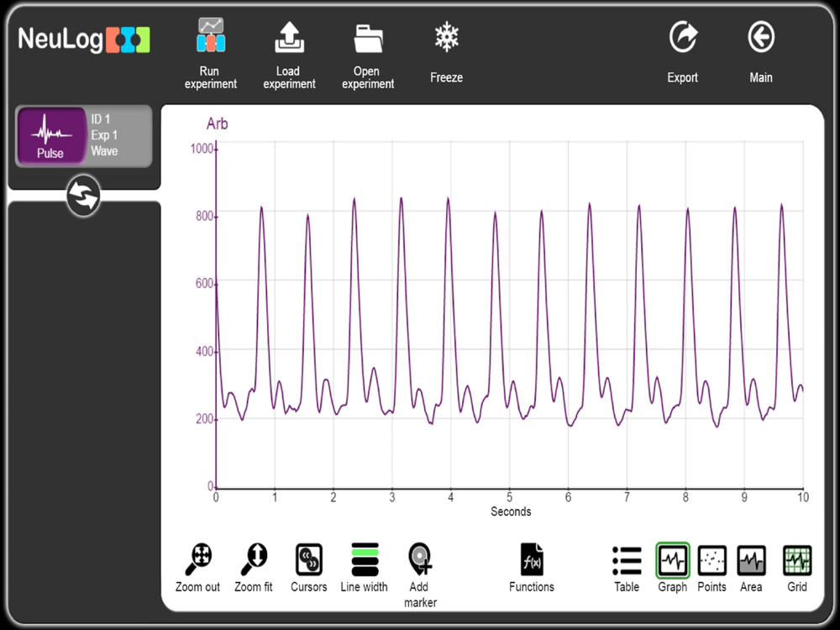The image size is (840, 630).
Task: Click Zoom out magnifier
Action: click(x=198, y=559)
